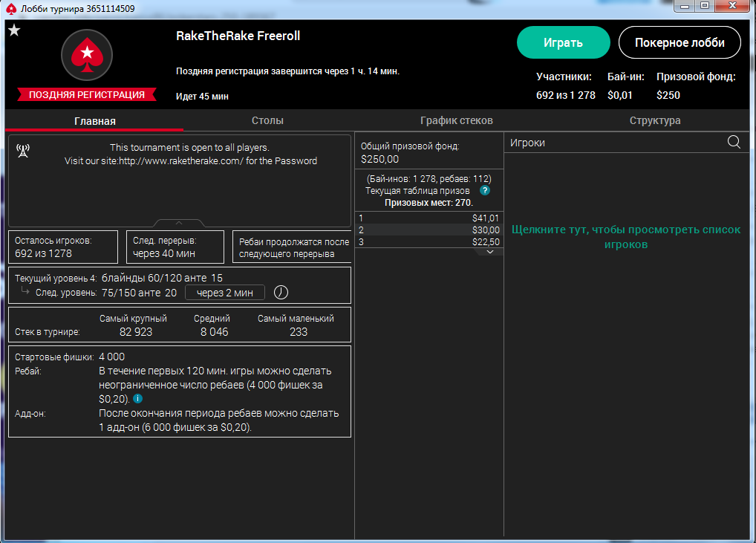The height and width of the screenshot is (543, 756).
Task: Click the 'След. перерыв: через 40 мин' box
Action: point(175,247)
